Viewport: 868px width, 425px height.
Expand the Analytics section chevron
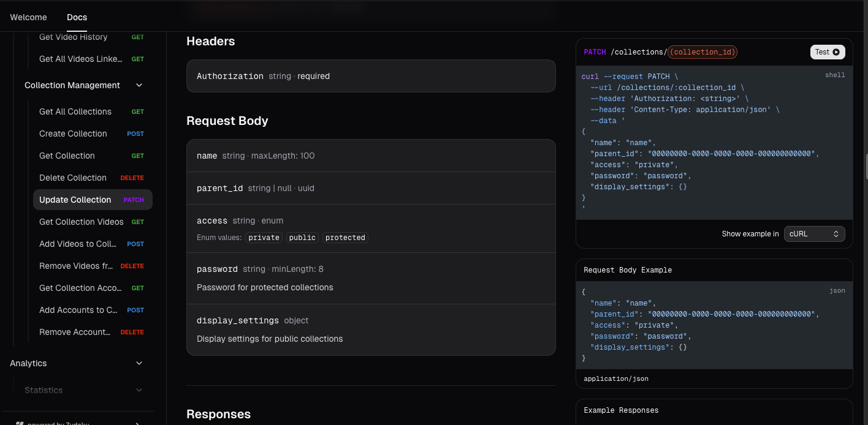(x=139, y=363)
